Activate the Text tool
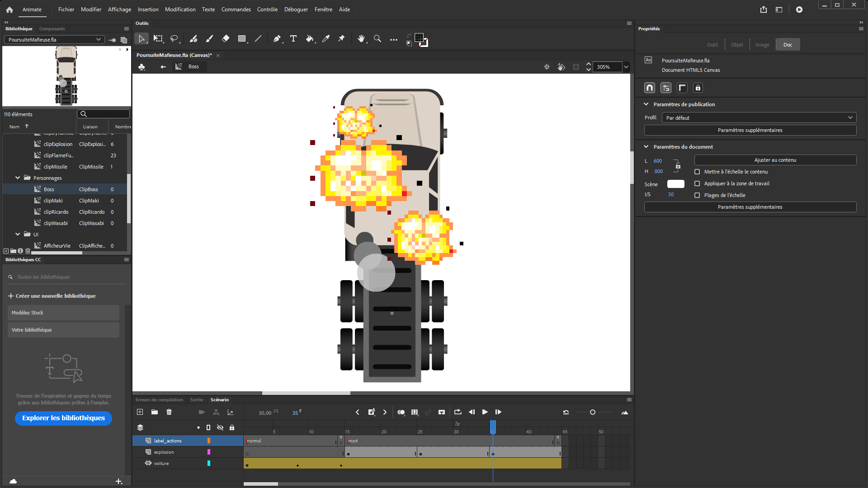Screen dimensions: 868x488 point(293,39)
